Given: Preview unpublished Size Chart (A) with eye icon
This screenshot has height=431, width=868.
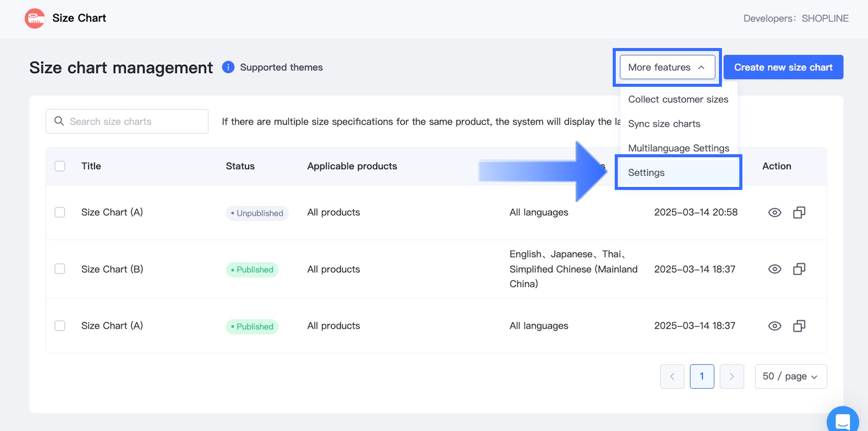Looking at the screenshot, I should click(x=775, y=212).
